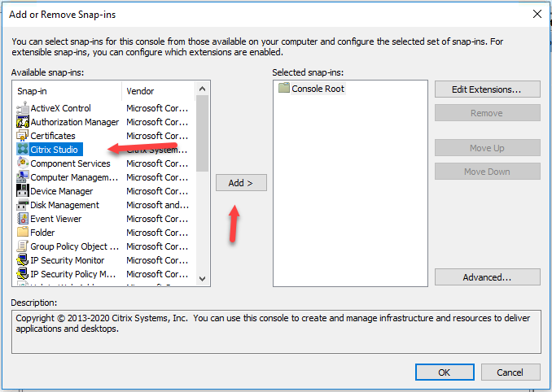The image size is (552, 392).
Task: Click the Advanced... button
Action: pyautogui.click(x=487, y=277)
